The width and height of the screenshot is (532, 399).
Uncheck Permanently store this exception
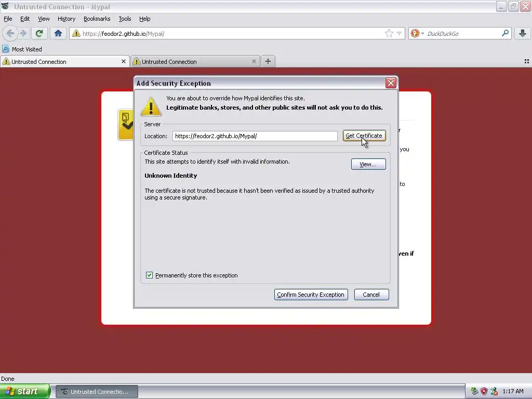click(x=149, y=275)
